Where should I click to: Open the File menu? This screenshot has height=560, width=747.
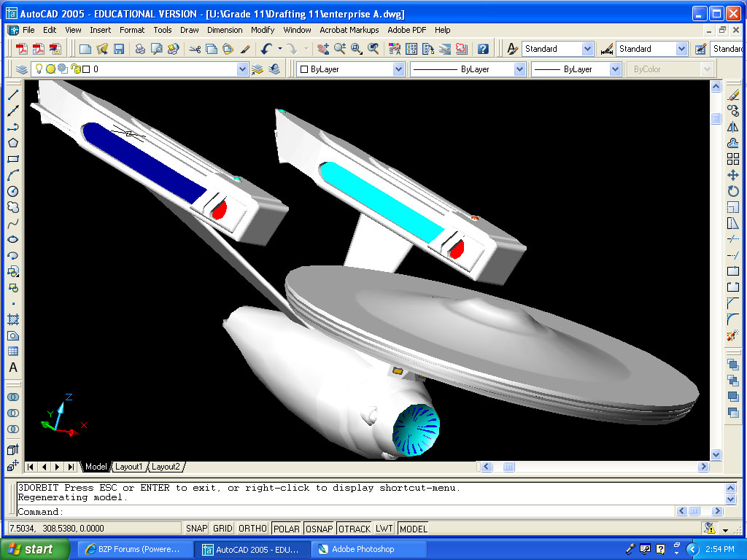[x=28, y=30]
